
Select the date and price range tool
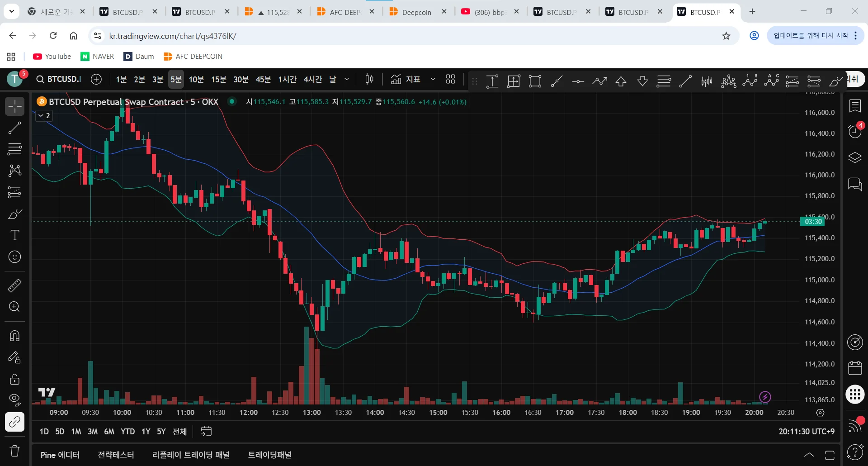pos(514,81)
